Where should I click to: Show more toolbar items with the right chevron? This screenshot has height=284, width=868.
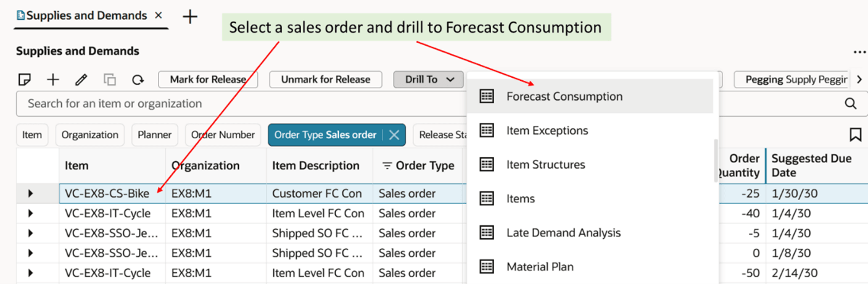coord(859,80)
